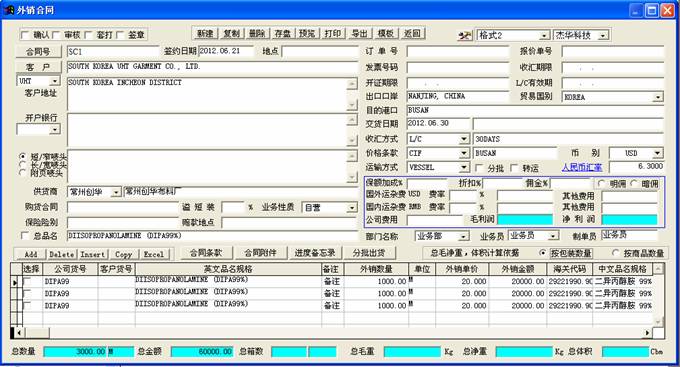Click the 订单号 input field

coord(458,52)
